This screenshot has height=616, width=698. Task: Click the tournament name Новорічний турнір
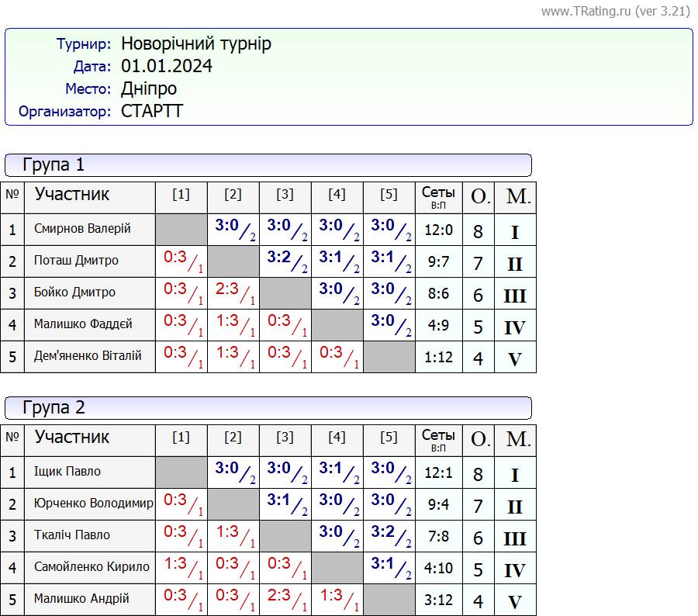[x=195, y=43]
